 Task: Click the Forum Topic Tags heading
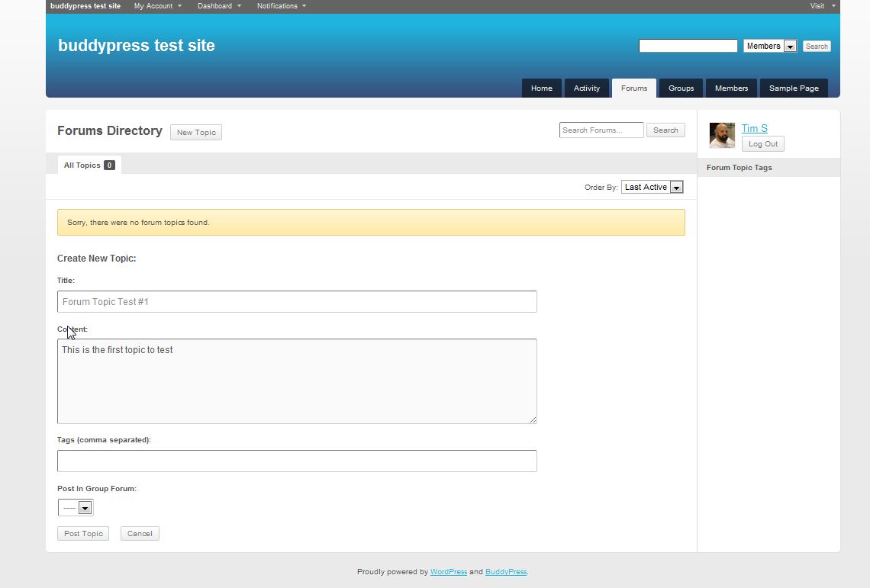pos(739,168)
